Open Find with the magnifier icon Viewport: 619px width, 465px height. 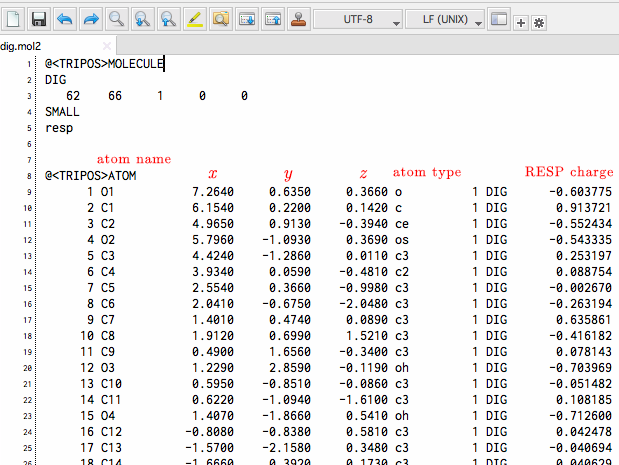[117, 19]
